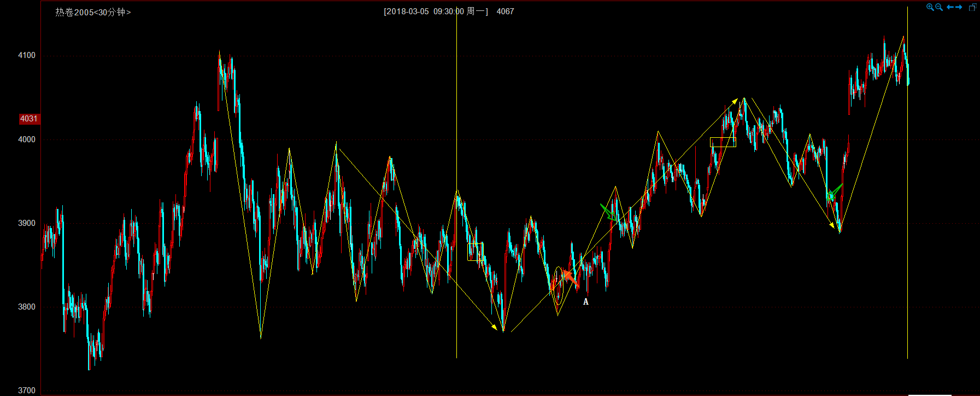Zoom out of the chart
980x396 pixels.
939,7
